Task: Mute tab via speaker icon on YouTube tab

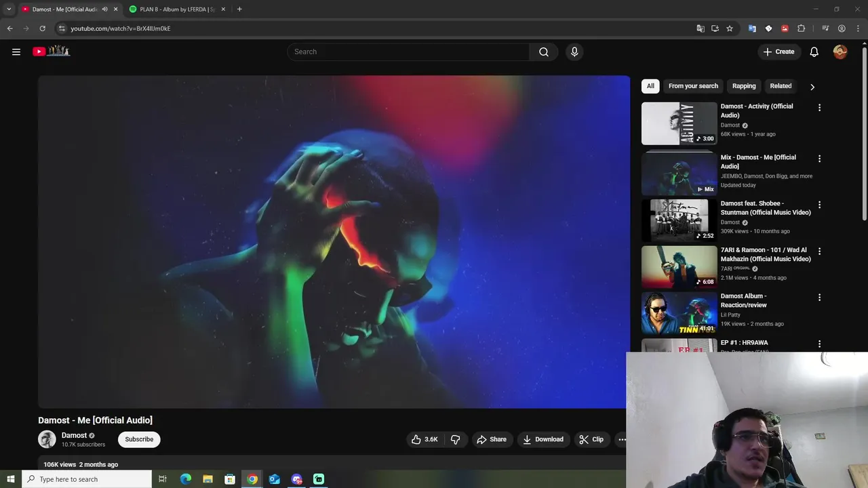Action: 104,9
